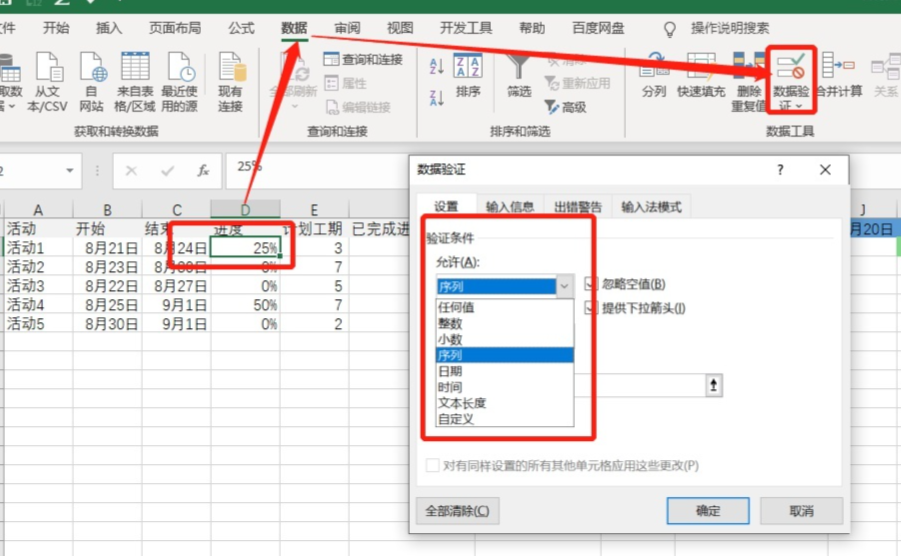Select Text length option in list
The height and width of the screenshot is (556, 901).
(505, 403)
